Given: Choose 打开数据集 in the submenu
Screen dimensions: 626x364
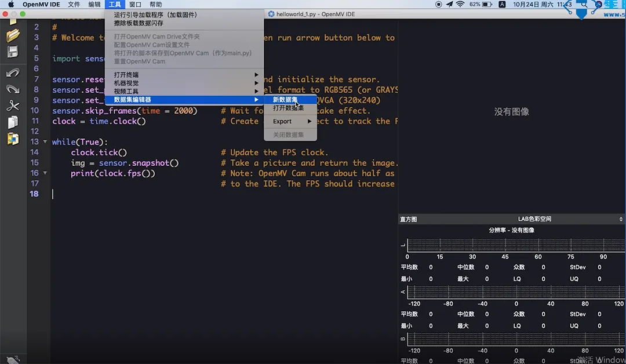Looking at the screenshot, I should 290,108.
